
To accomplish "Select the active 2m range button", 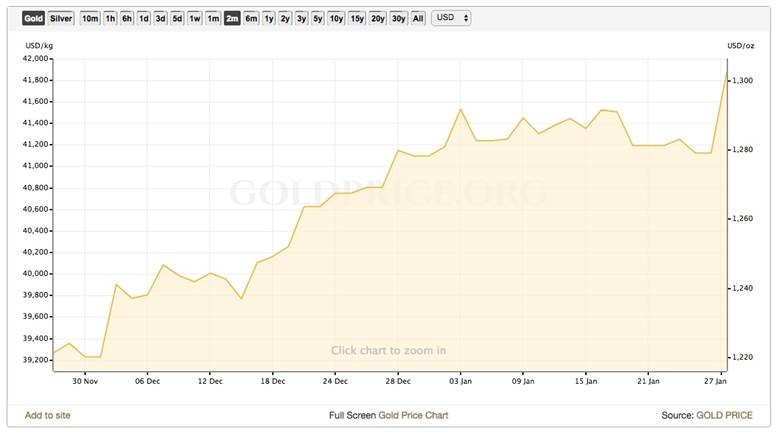I will (232, 18).
